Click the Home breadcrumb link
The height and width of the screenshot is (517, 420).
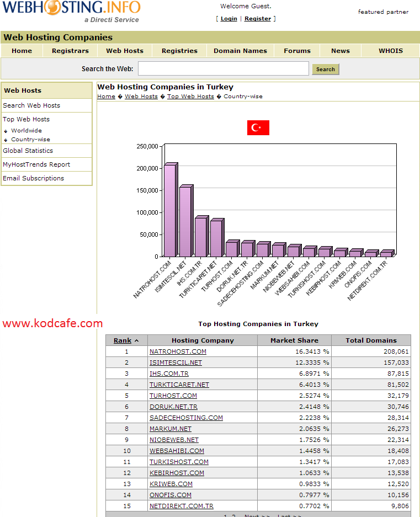[106, 96]
